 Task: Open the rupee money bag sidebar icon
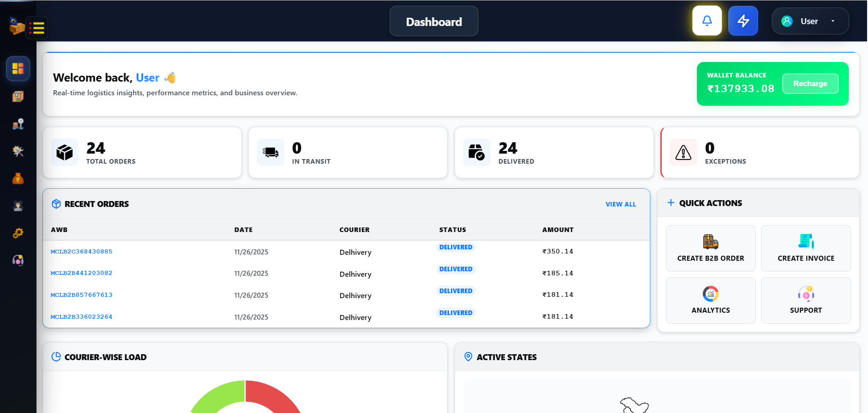(18, 179)
